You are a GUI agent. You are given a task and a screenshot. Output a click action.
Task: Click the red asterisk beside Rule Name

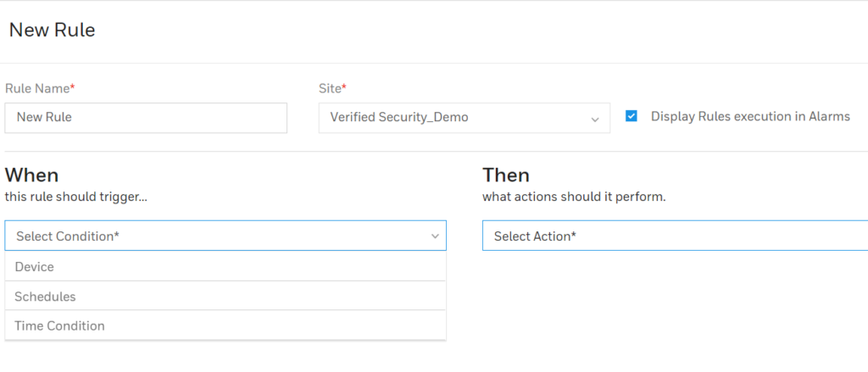point(72,86)
